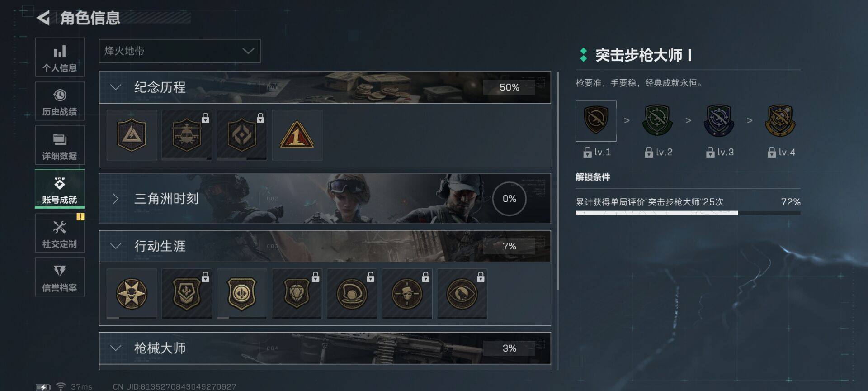
Task: Collapse the 行动生涯 section
Action: [x=325, y=246]
